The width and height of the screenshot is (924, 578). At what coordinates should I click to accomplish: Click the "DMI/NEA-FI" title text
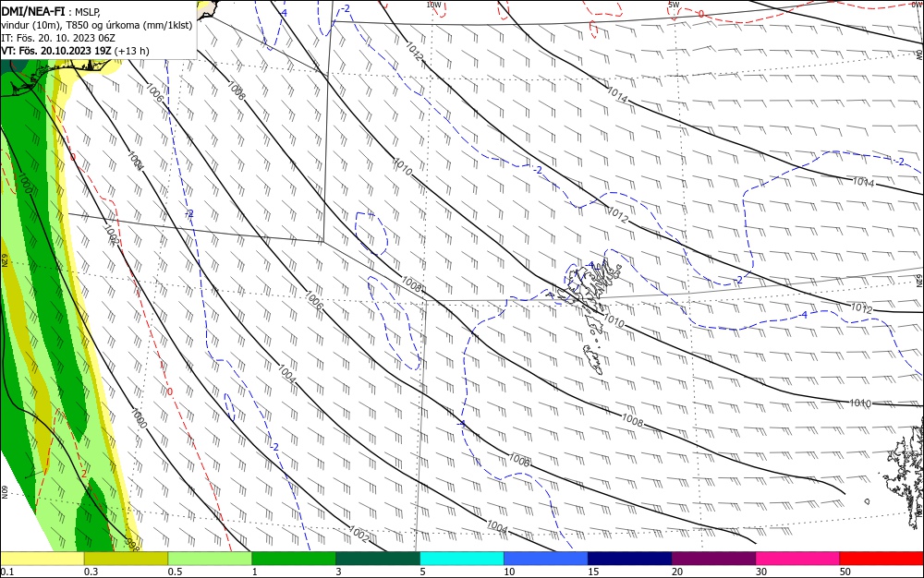click(33, 11)
